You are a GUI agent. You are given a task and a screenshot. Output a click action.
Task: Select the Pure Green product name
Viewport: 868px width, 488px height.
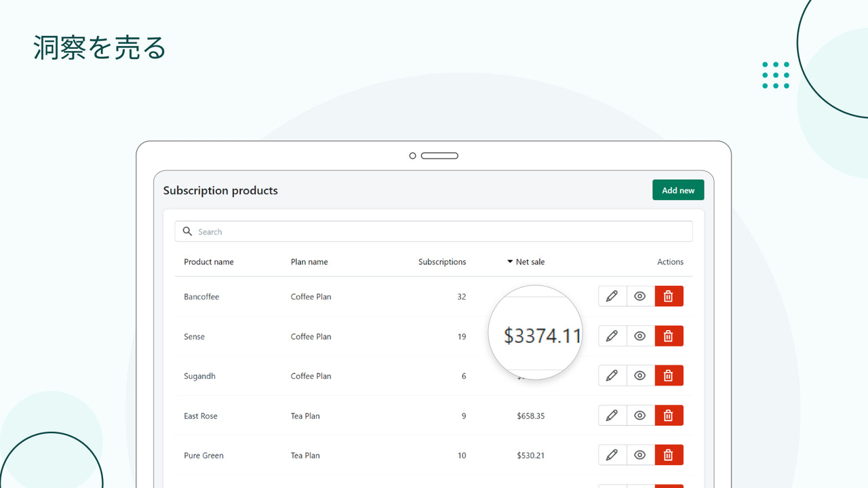[x=203, y=455]
